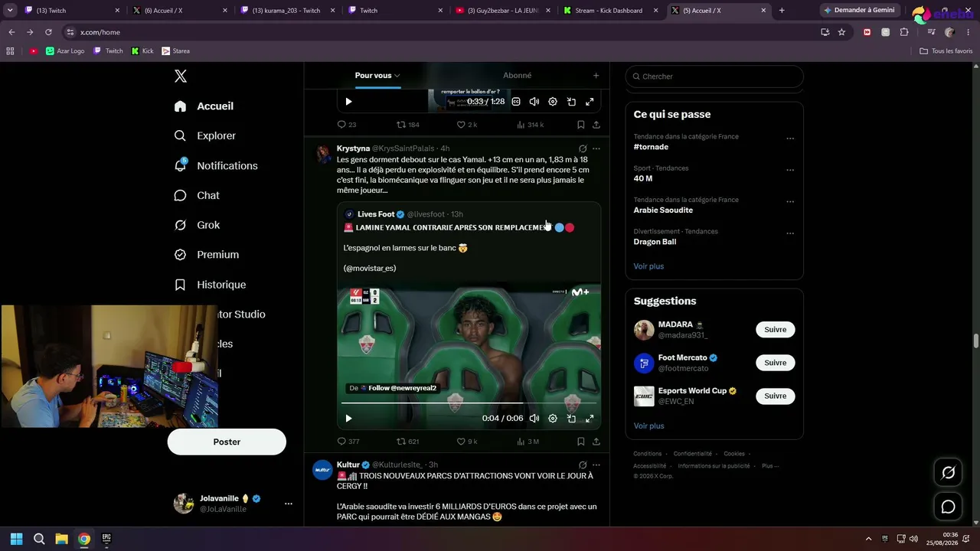This screenshot has height=551, width=980.
Task: Open settings of the top video
Action: coord(553,102)
